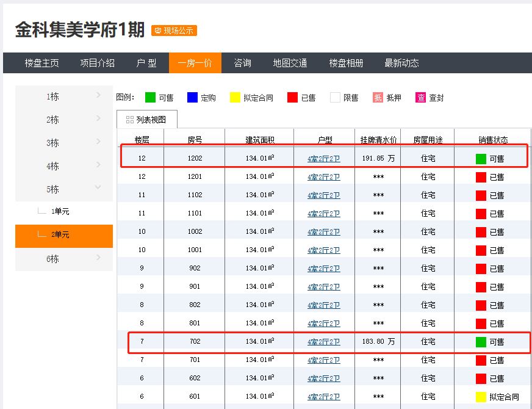This screenshot has height=409, width=532.
Task: Switch to the 列表视图 tab
Action: click(x=146, y=120)
